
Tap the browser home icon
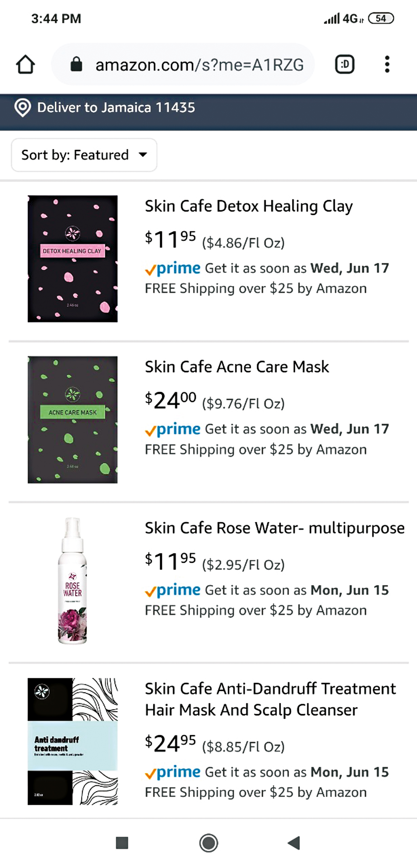25,64
